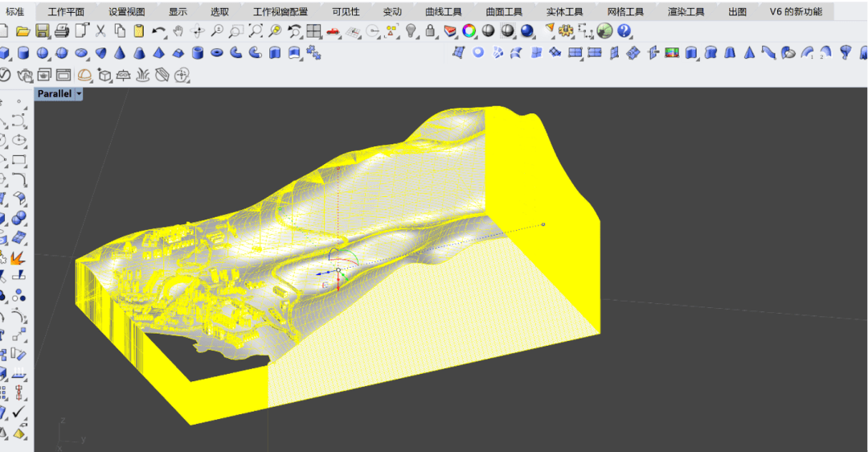Image resolution: width=868 pixels, height=452 pixels.
Task: Open the blue Help question mark icon
Action: tap(624, 31)
